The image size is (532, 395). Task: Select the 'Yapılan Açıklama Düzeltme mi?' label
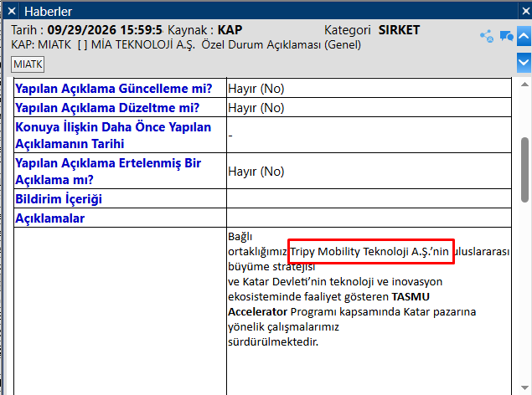[x=107, y=108]
